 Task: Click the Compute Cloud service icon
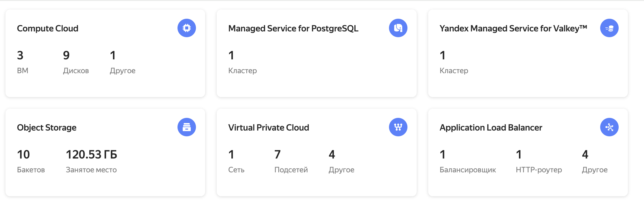coord(186,28)
